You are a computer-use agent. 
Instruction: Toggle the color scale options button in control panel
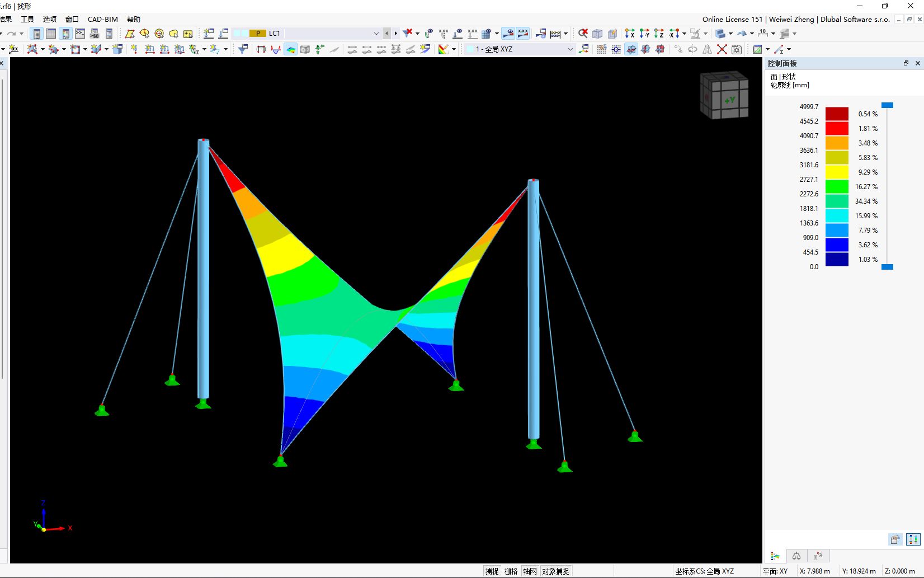(x=913, y=539)
